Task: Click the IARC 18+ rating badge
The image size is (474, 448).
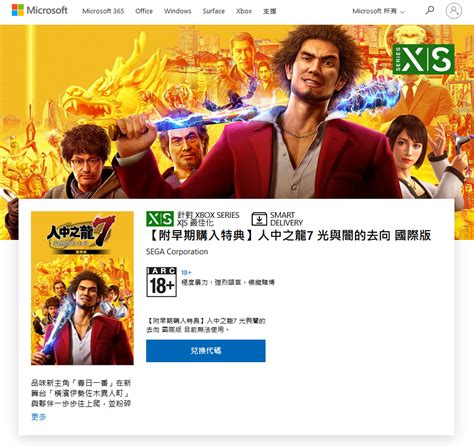Action: (x=161, y=282)
